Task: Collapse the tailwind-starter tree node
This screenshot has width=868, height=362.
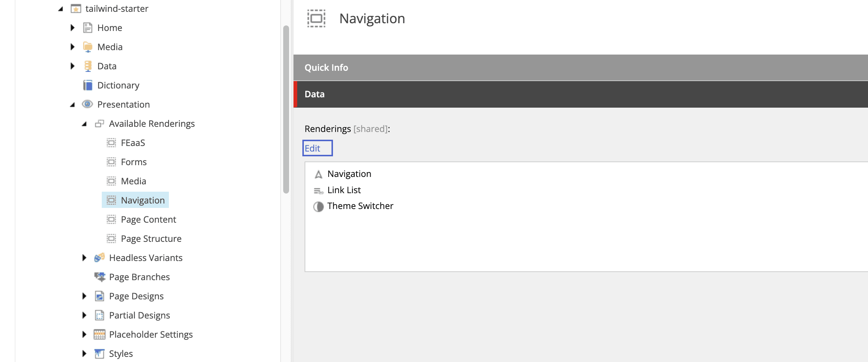Action: pyautogui.click(x=61, y=9)
